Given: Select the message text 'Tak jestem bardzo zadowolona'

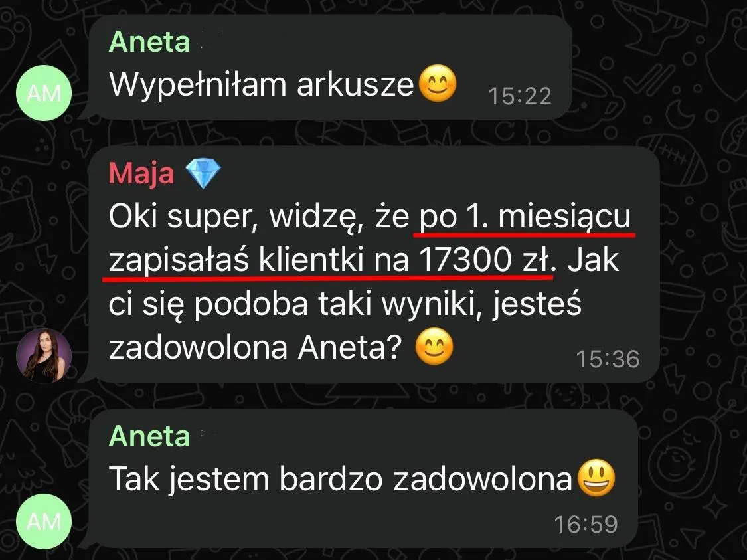Looking at the screenshot, I should pos(340,478).
